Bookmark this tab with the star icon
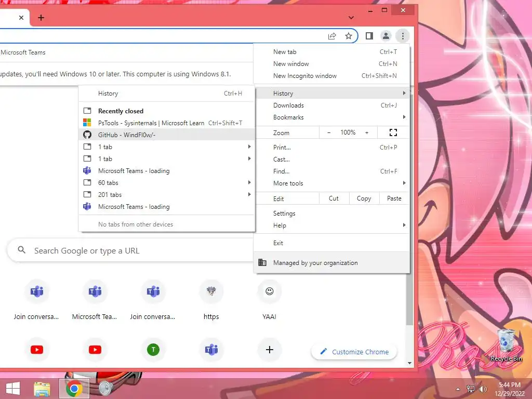The height and width of the screenshot is (399, 532). click(349, 36)
